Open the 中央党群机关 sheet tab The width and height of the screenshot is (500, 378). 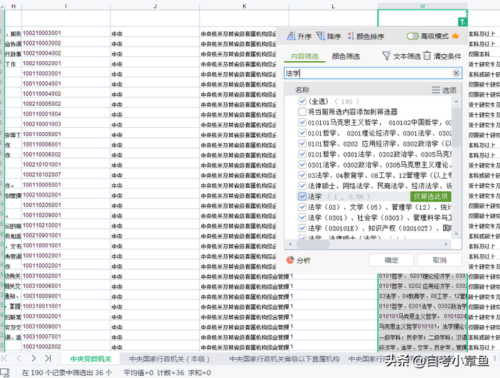91,359
